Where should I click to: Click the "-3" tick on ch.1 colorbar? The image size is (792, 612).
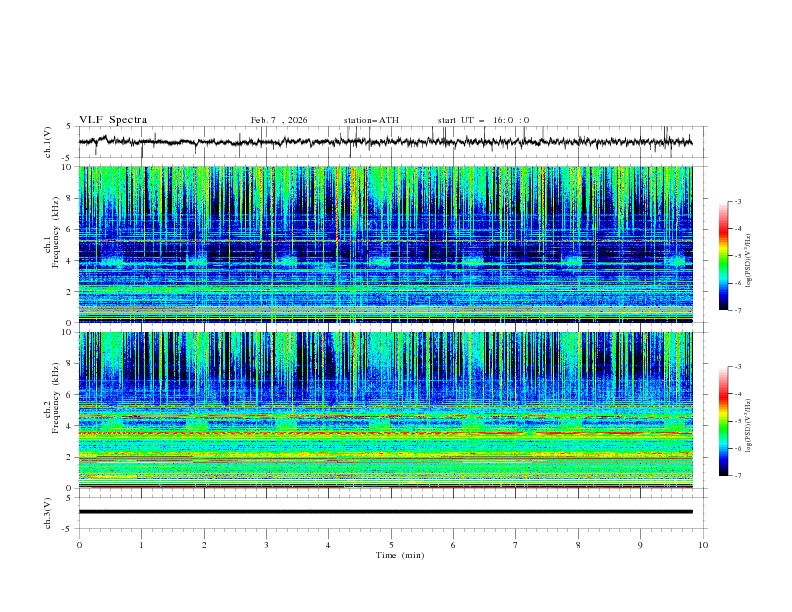(737, 201)
